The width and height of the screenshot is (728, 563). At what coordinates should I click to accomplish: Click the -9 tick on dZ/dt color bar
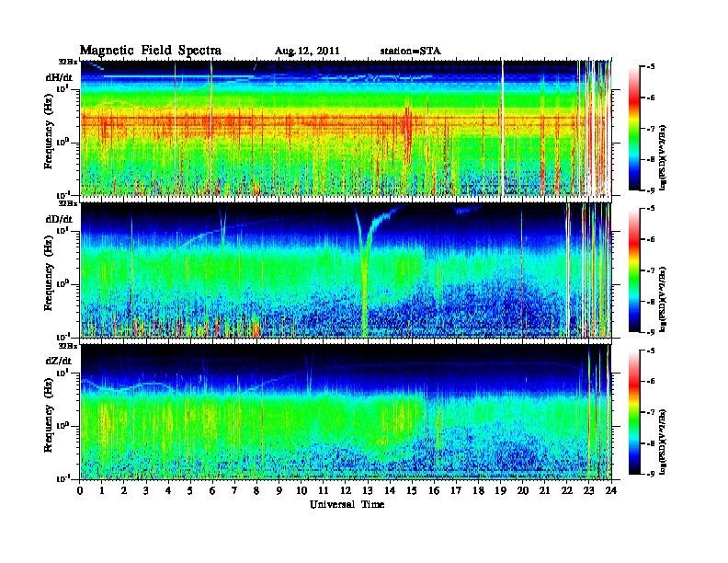pyautogui.click(x=651, y=474)
